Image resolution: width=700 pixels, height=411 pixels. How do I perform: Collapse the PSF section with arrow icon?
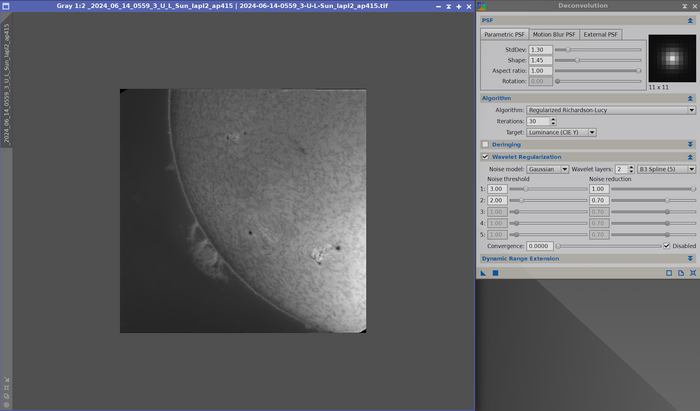pyautogui.click(x=690, y=19)
